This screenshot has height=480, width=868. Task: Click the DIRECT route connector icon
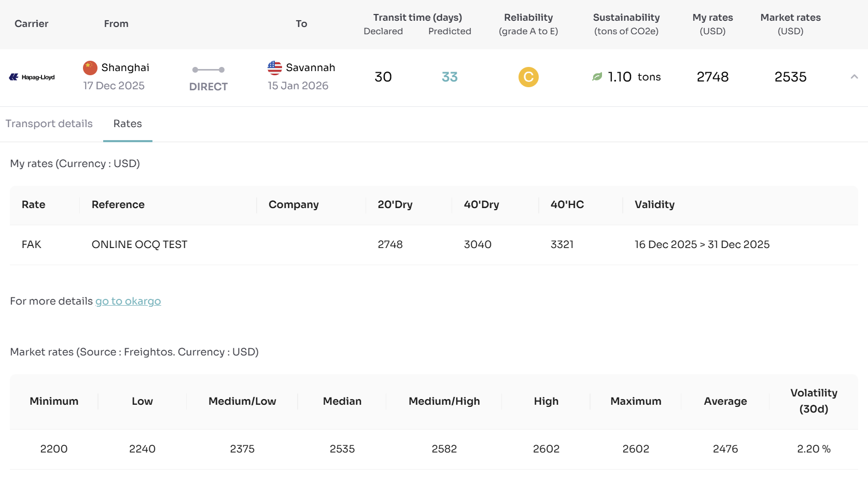208,70
